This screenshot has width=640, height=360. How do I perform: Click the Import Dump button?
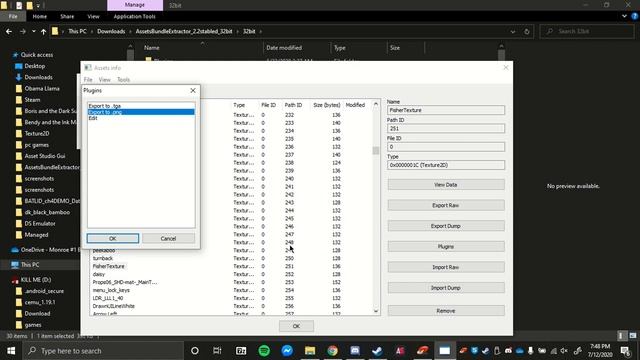446,288
